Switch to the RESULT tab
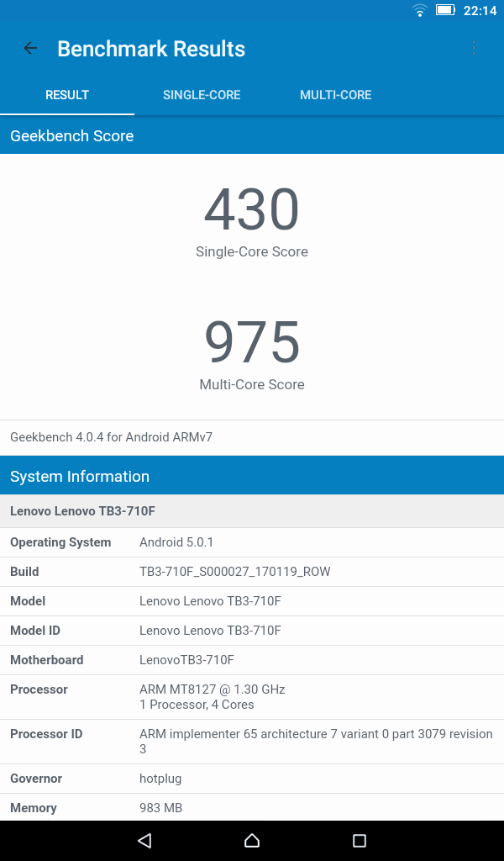The width and height of the screenshot is (504, 861). 67,95
